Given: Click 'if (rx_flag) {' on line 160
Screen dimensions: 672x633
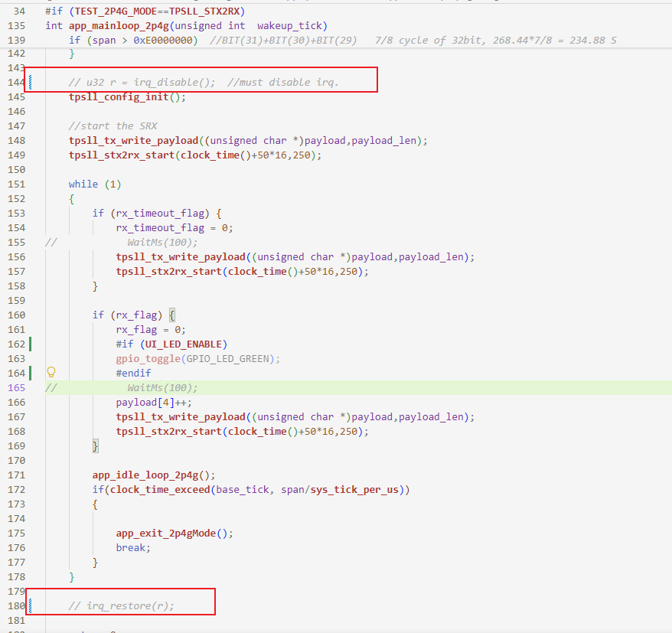Looking at the screenshot, I should pos(134,315).
